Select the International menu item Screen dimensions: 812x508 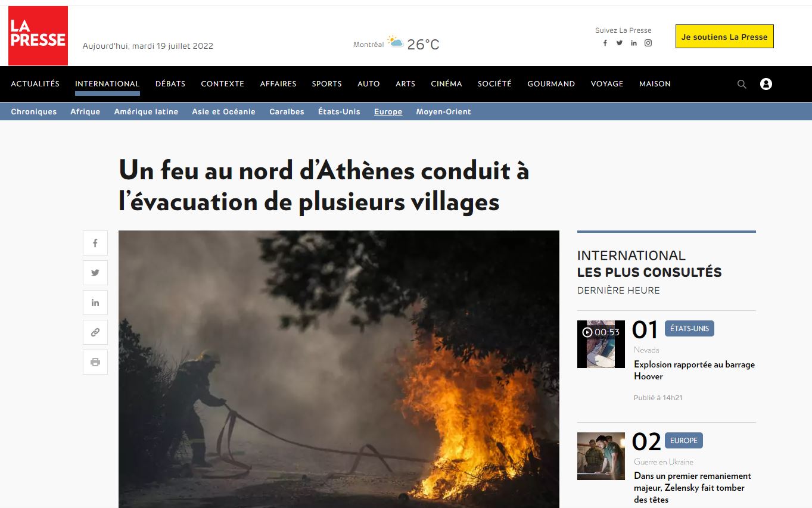click(107, 84)
